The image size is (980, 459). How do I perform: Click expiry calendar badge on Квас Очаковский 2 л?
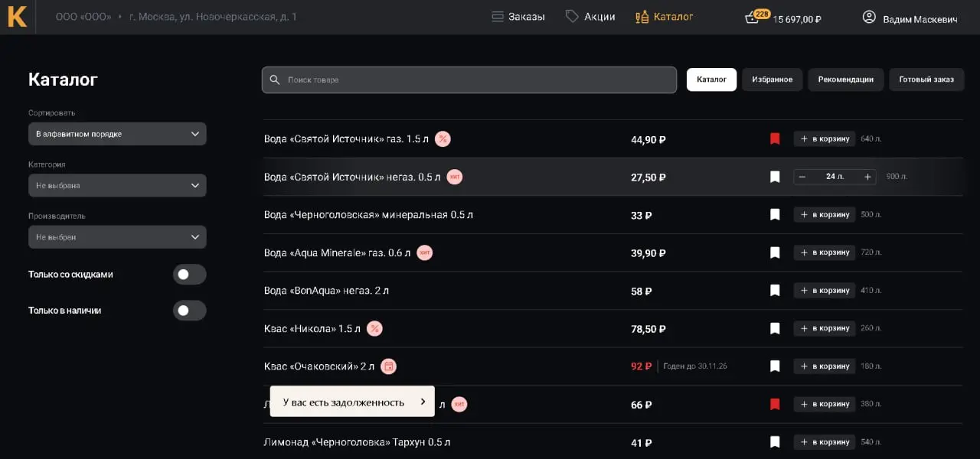click(x=389, y=366)
